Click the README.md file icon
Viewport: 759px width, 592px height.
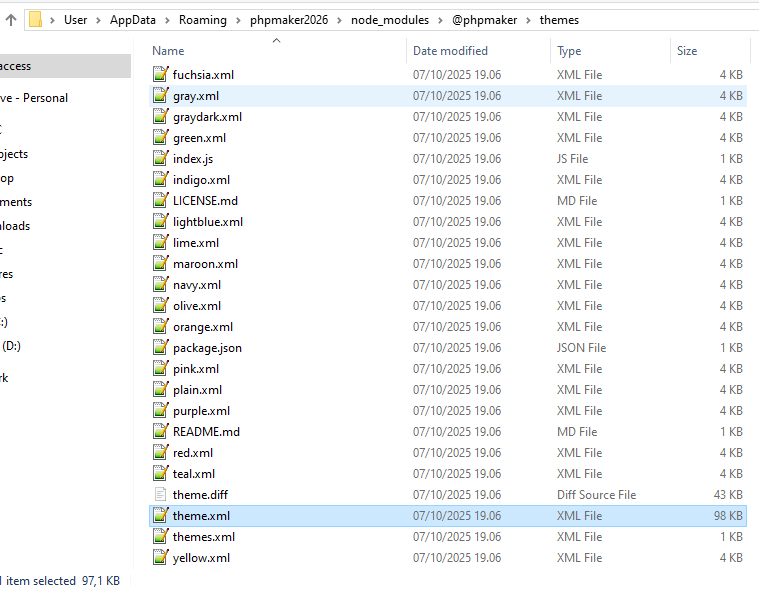160,432
